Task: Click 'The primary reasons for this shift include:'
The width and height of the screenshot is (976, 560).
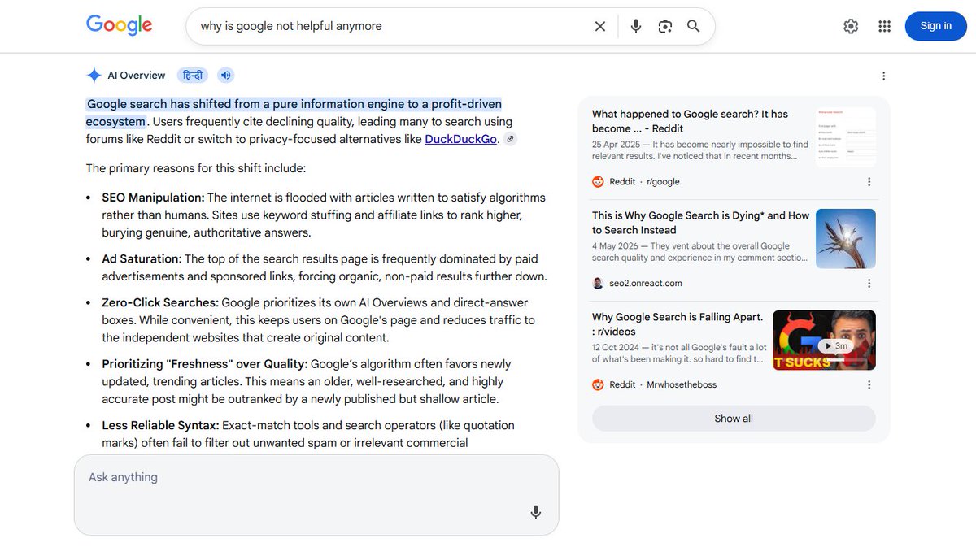Action: pyautogui.click(x=196, y=168)
